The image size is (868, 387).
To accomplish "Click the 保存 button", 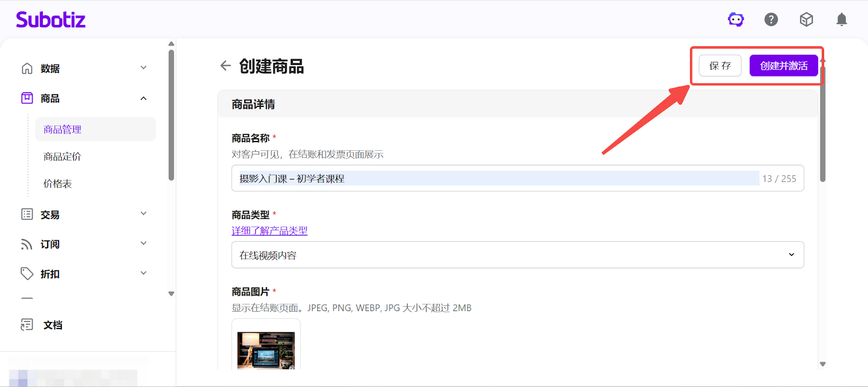I will (720, 66).
